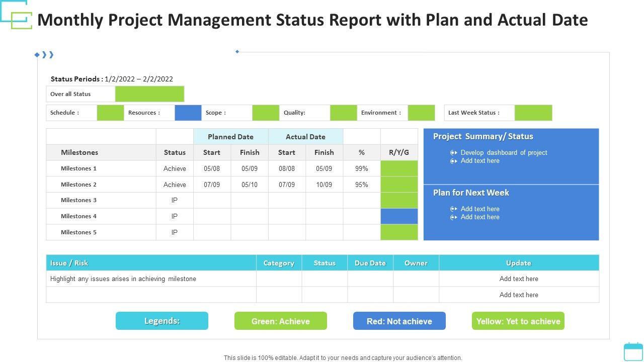
Task: Click the Red: Not achieve legend button
Action: click(399, 321)
